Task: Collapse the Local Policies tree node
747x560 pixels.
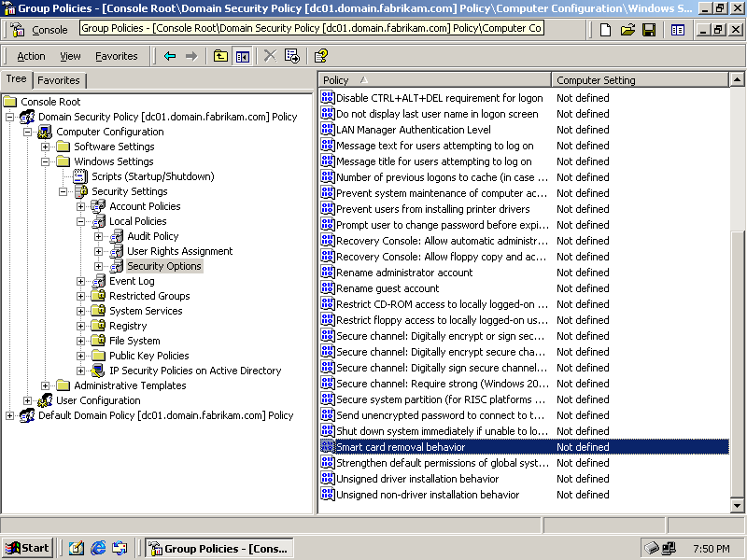Action: coord(81,221)
